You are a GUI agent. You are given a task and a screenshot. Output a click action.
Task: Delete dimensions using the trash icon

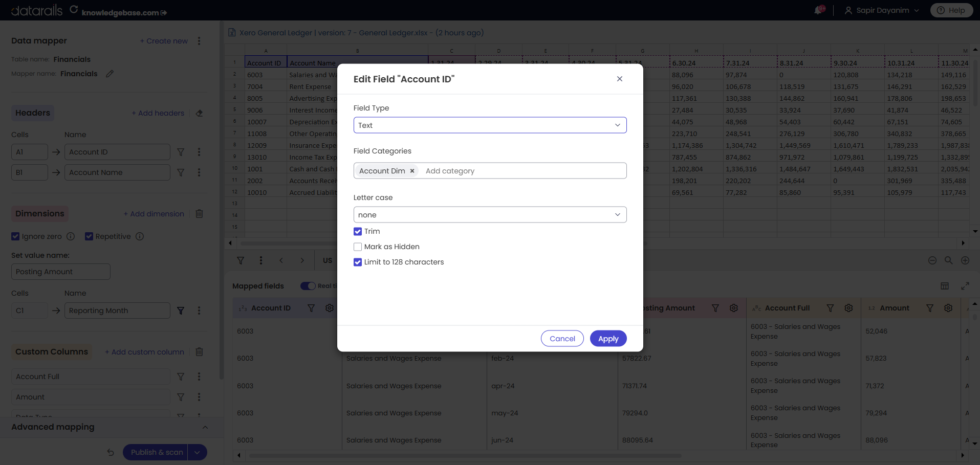pyautogui.click(x=200, y=214)
